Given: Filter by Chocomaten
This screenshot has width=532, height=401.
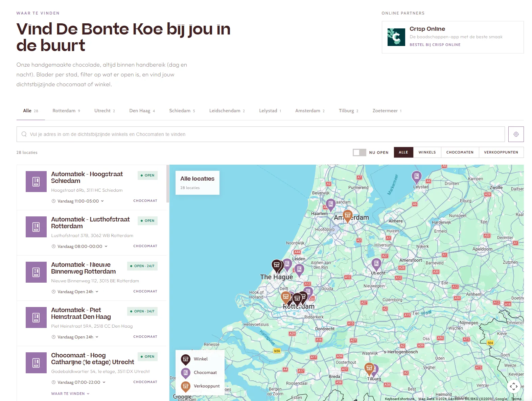Looking at the screenshot, I should click(460, 152).
